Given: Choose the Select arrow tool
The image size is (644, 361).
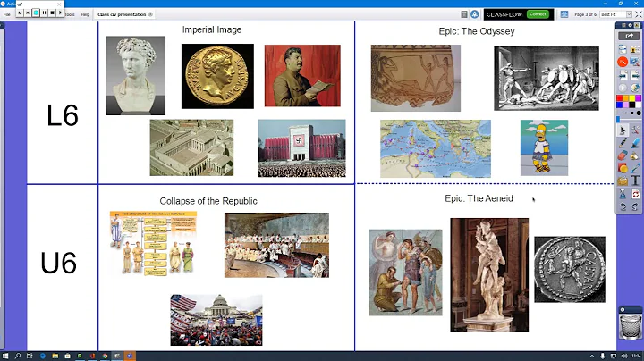Looking at the screenshot, I should point(623,130).
